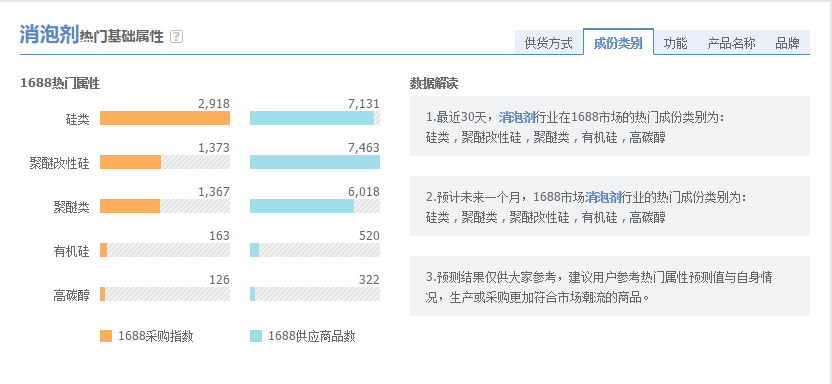Click the orange 聚醚改性硅 purchase bar
The width and height of the screenshot is (832, 384).
131,162
